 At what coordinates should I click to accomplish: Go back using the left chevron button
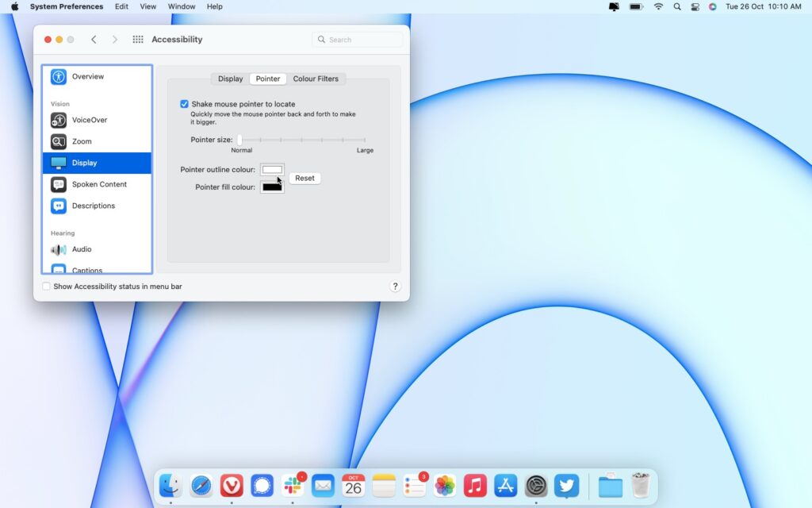(x=94, y=40)
